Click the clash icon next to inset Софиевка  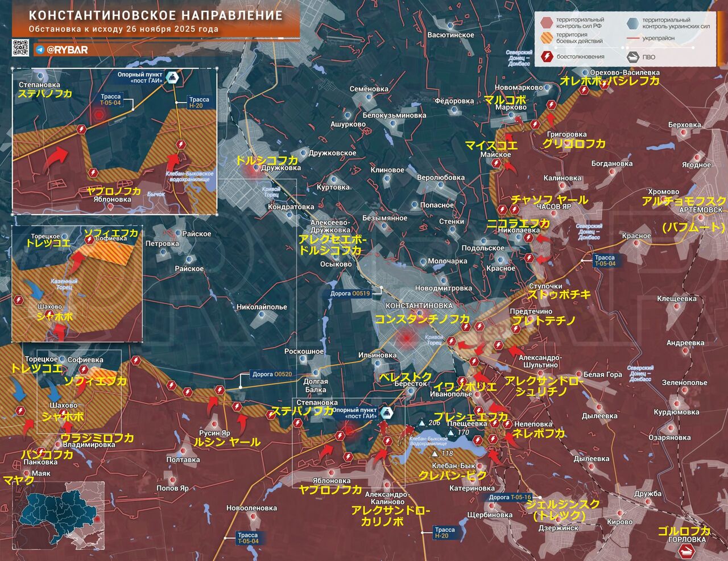[89, 240]
